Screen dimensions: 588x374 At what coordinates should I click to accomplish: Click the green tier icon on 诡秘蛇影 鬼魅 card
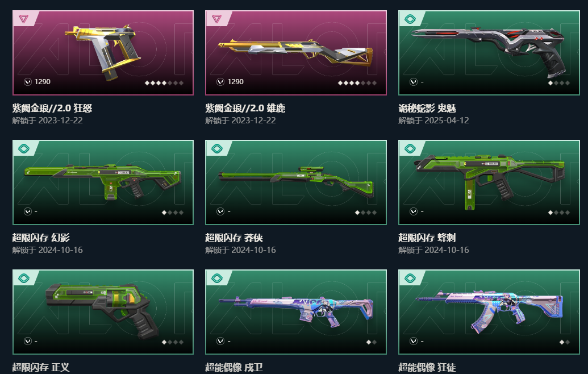point(410,19)
